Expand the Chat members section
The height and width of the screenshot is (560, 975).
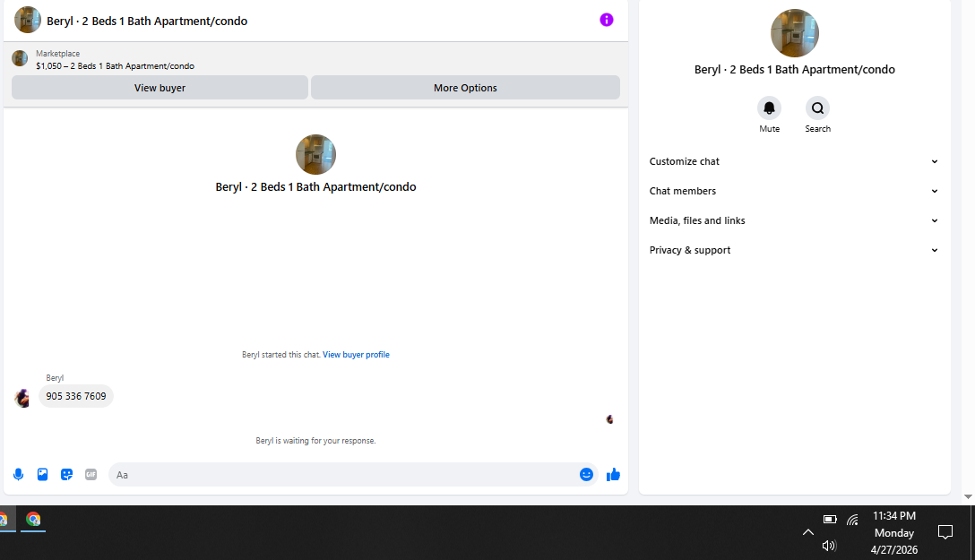pos(794,191)
